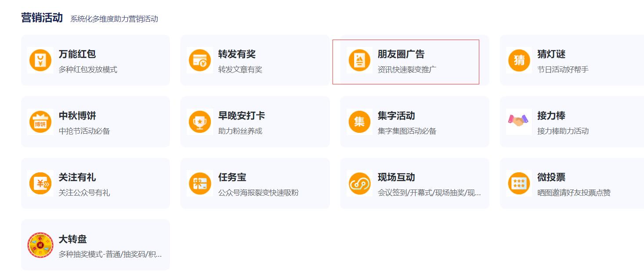
Task: Click the description 助力粉丝养成
Action: [x=240, y=131]
